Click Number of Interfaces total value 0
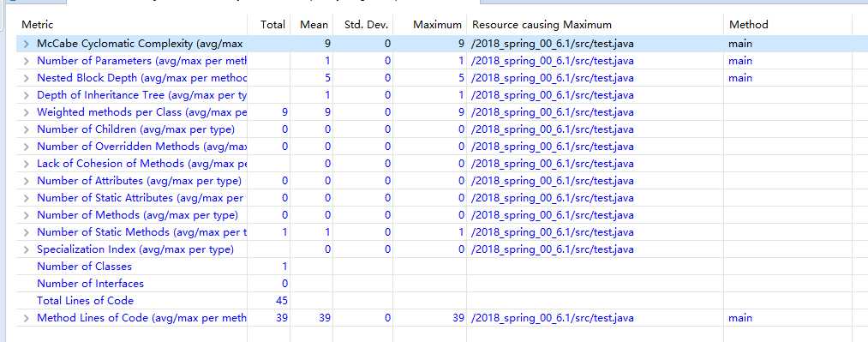 pyautogui.click(x=284, y=284)
